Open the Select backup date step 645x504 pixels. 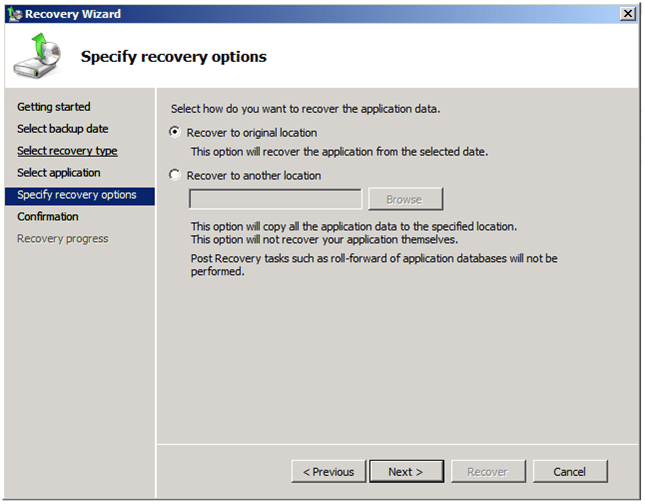[x=63, y=129]
